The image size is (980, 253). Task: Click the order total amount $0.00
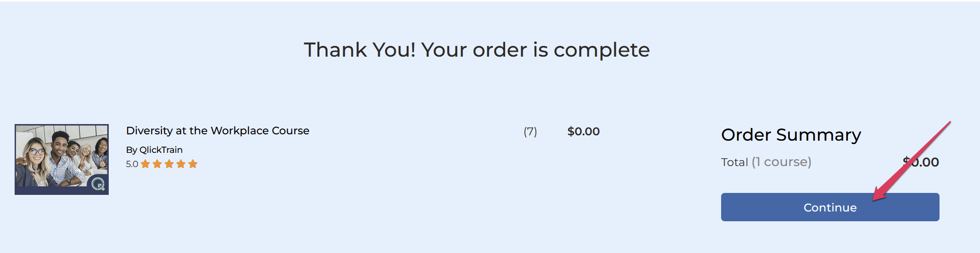[921, 162]
